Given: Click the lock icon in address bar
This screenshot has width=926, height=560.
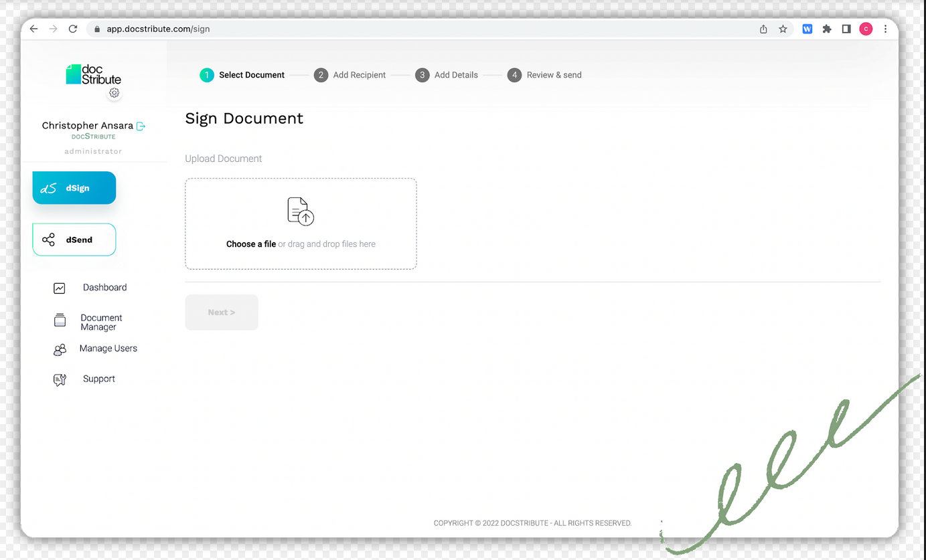Looking at the screenshot, I should point(97,29).
